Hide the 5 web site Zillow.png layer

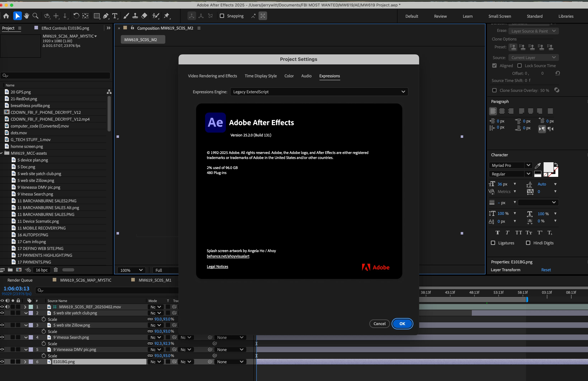[2, 325]
